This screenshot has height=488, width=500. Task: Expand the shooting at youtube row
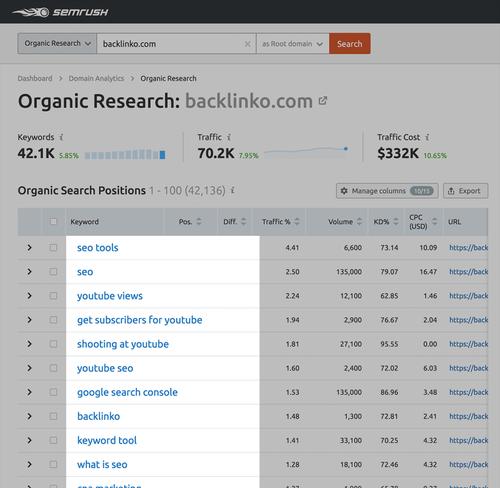click(29, 344)
